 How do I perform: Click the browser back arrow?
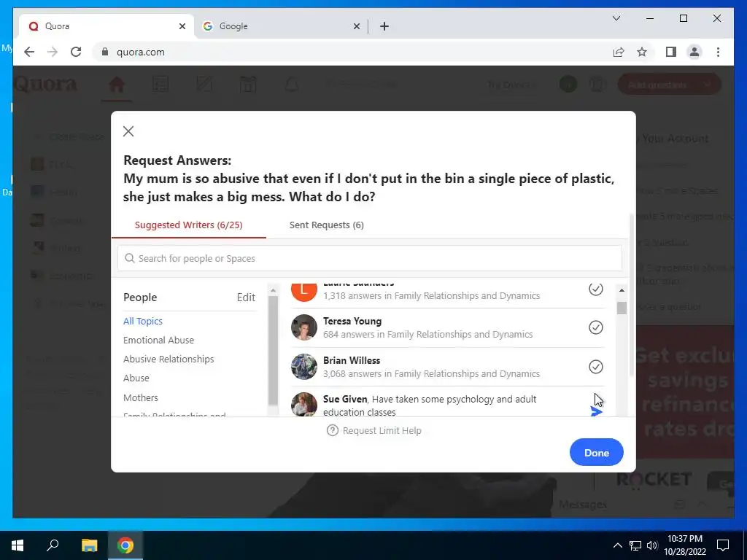tap(29, 52)
